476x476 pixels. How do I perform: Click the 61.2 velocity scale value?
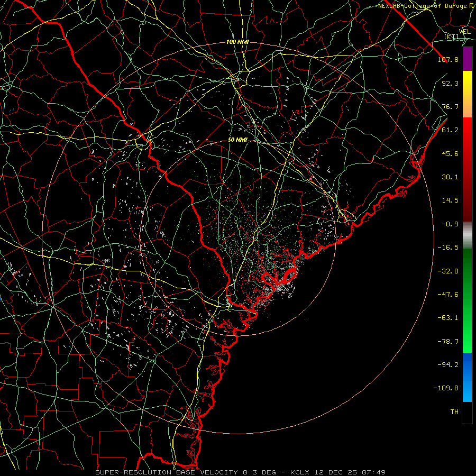[450, 130]
